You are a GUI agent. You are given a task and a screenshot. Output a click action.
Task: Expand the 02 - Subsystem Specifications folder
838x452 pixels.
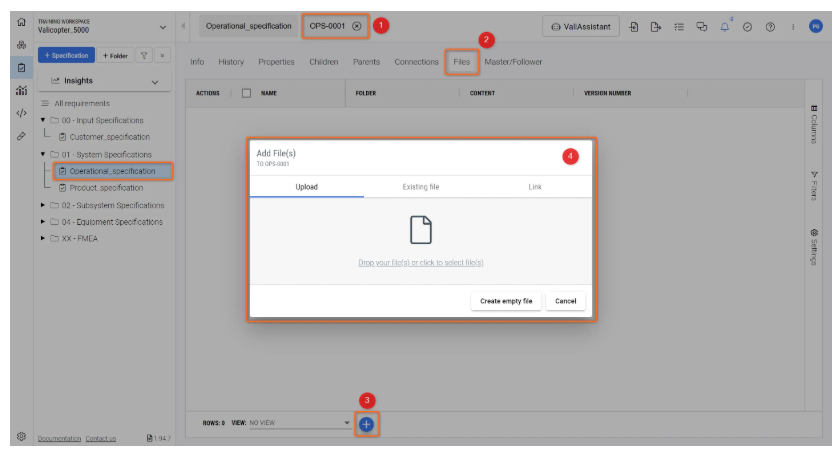(43, 205)
